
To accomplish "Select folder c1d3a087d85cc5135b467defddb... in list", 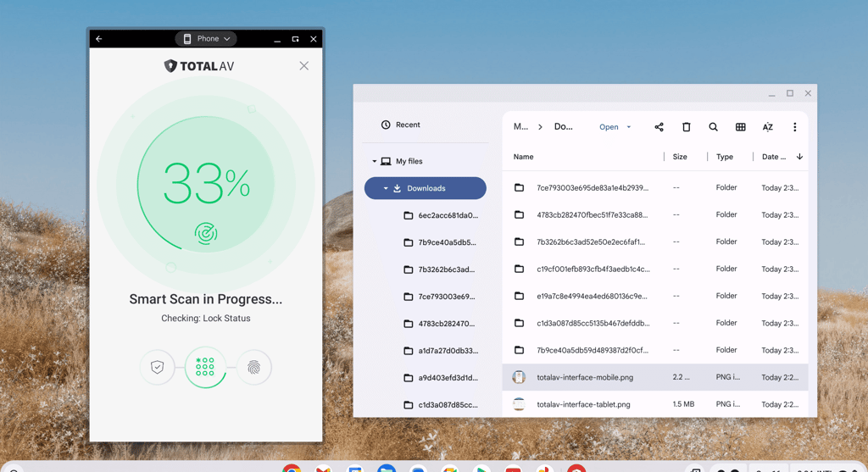I will [x=655, y=323].
